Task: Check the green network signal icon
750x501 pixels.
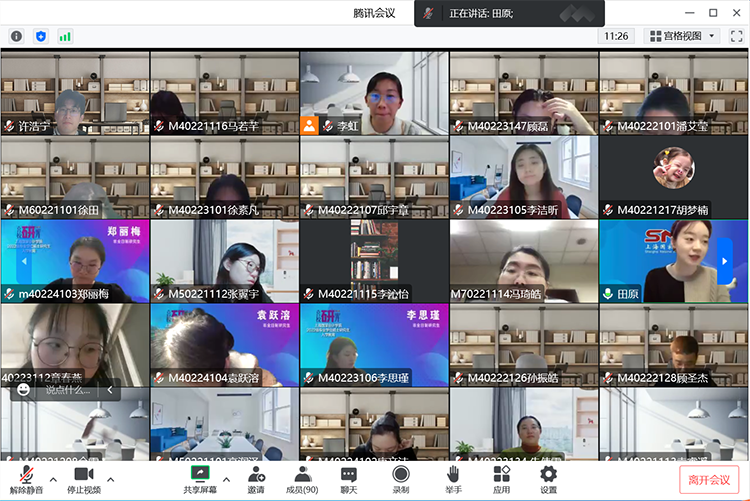Action: pos(65,36)
